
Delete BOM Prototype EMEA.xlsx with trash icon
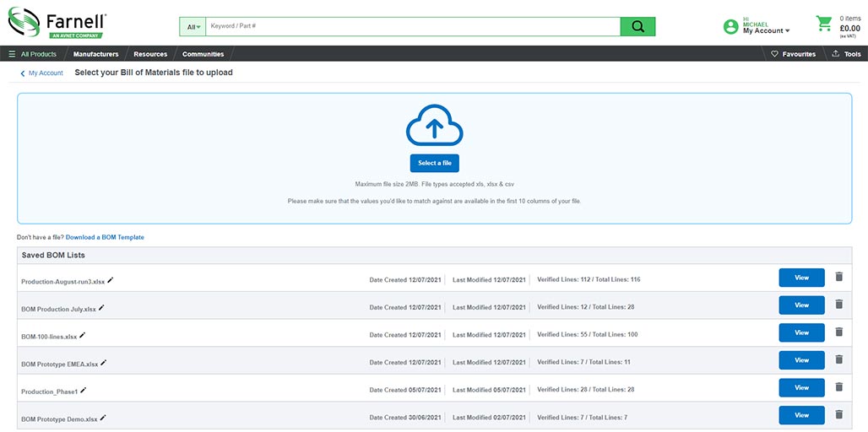838,359
